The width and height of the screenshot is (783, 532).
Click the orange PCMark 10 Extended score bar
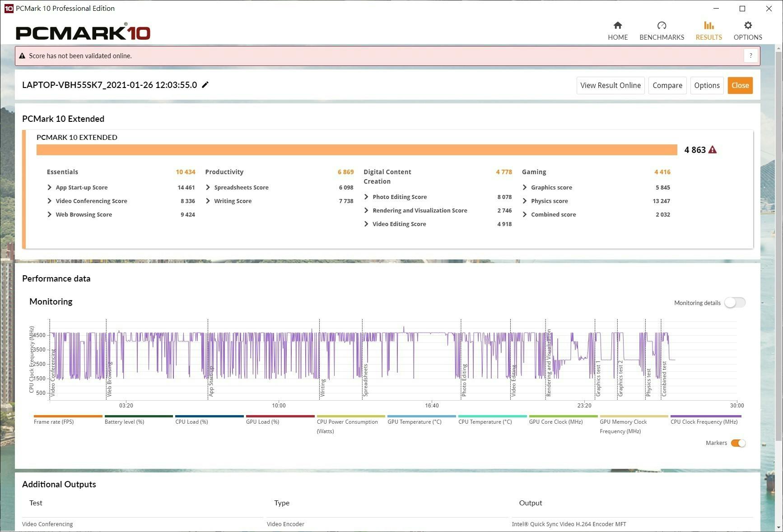357,150
